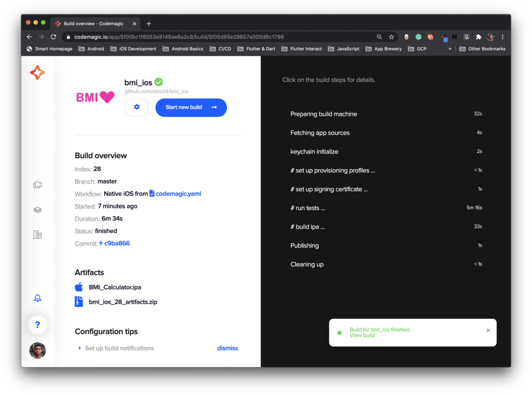
Task: Click the github.com/sbis04/bmi_ios repository text
Action: (x=156, y=91)
